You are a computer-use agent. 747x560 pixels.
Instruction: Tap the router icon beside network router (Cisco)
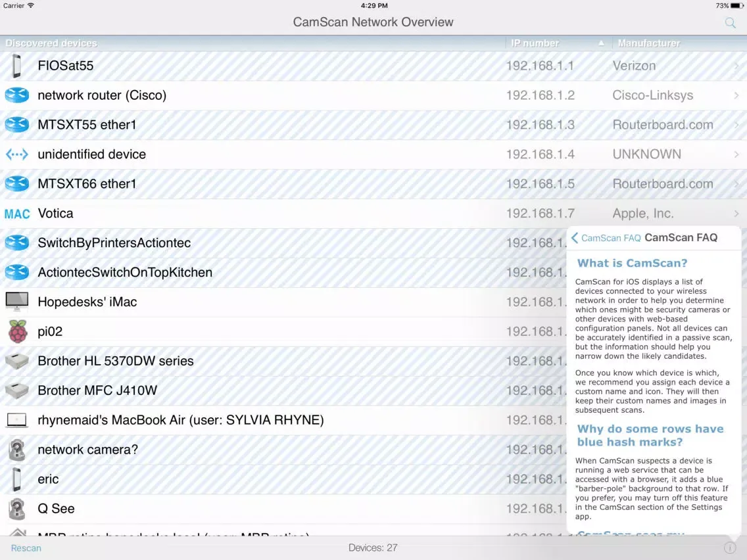click(16, 95)
